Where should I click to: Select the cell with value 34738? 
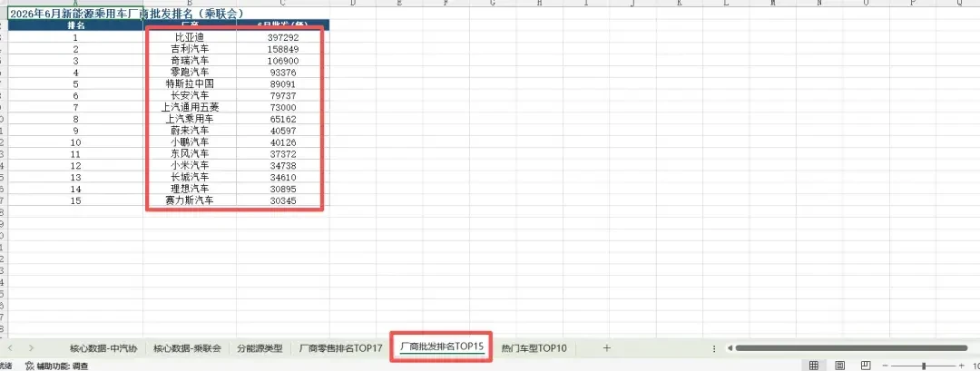282,165
